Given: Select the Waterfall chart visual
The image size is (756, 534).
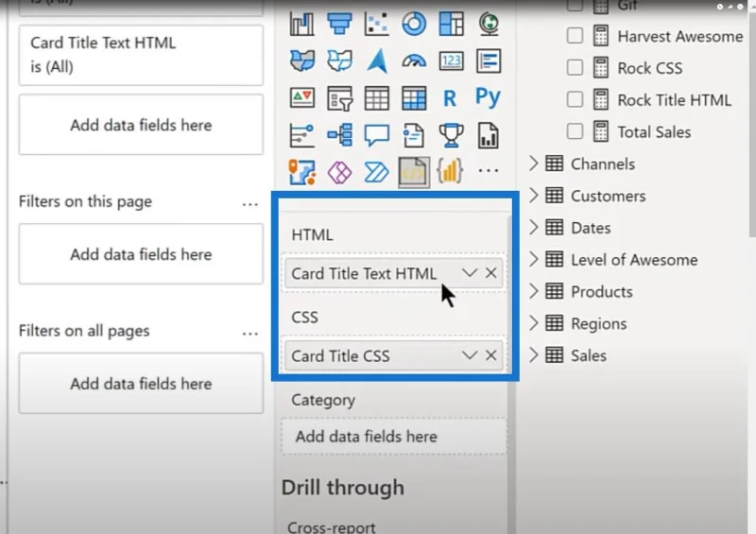Looking at the screenshot, I should pos(301,24).
